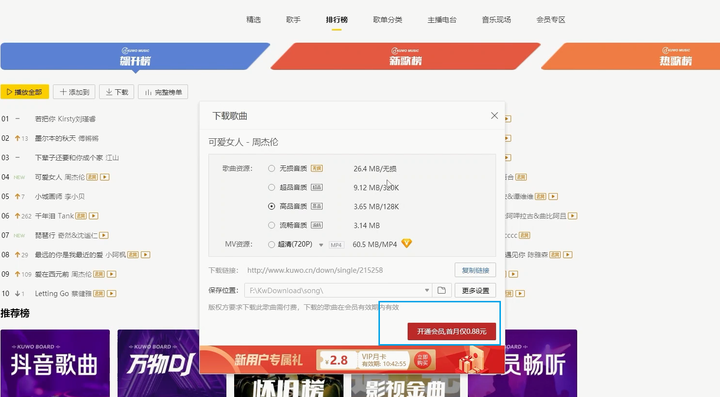This screenshot has width=720, height=397.
Task: Click the 添加到 button
Action: (74, 92)
